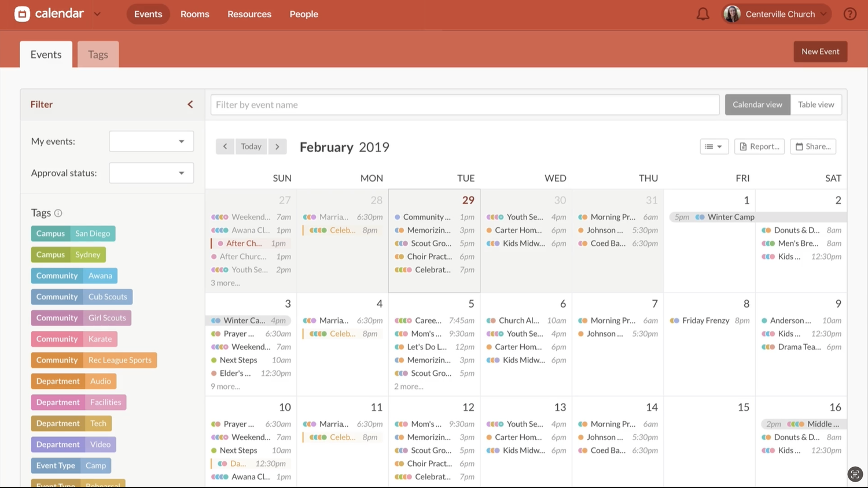Toggle the Department Audio tag
The image size is (868, 488).
(x=73, y=381)
